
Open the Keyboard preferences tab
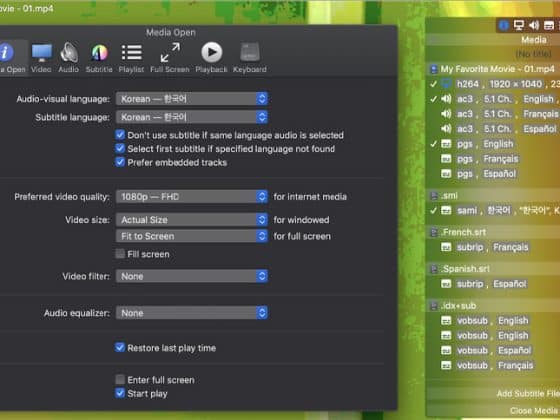[250, 58]
